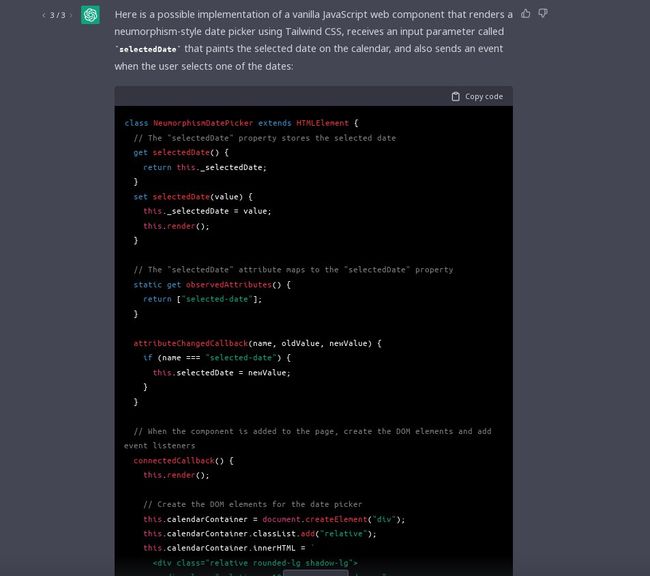Click the classList.add("relative") code line
This screenshot has width=650, height=576.
(x=259, y=533)
